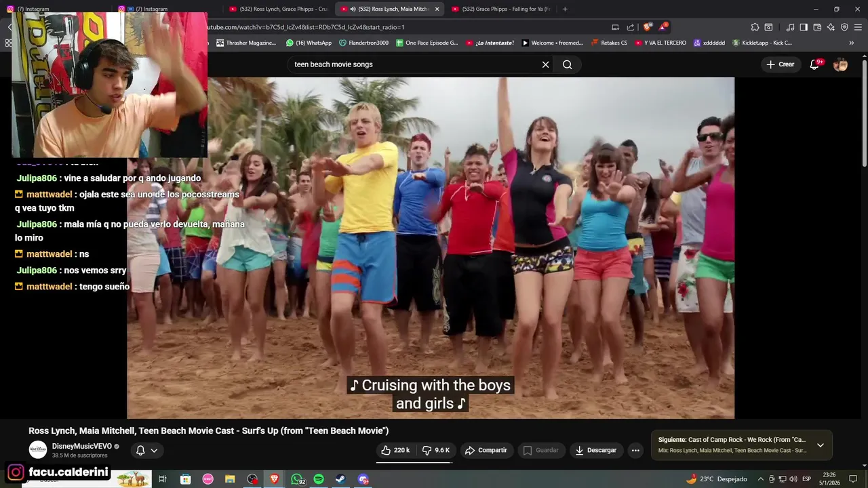Open the One Pace Episode G... bookmark
The width and height of the screenshot is (868, 488).
point(427,43)
